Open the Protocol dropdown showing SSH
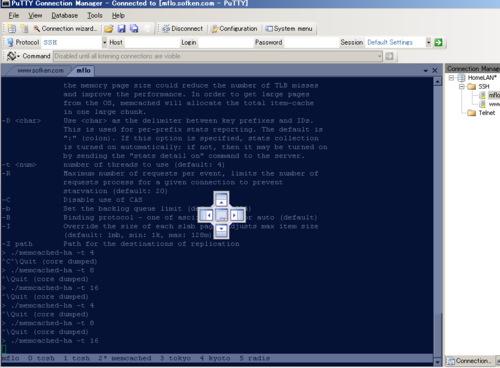The width and height of the screenshot is (500, 368). (x=104, y=42)
